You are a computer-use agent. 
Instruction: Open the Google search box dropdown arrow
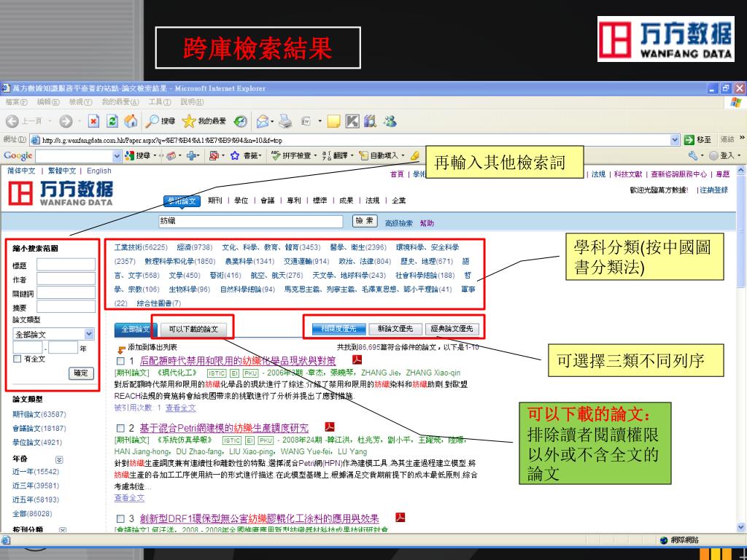tap(117, 156)
